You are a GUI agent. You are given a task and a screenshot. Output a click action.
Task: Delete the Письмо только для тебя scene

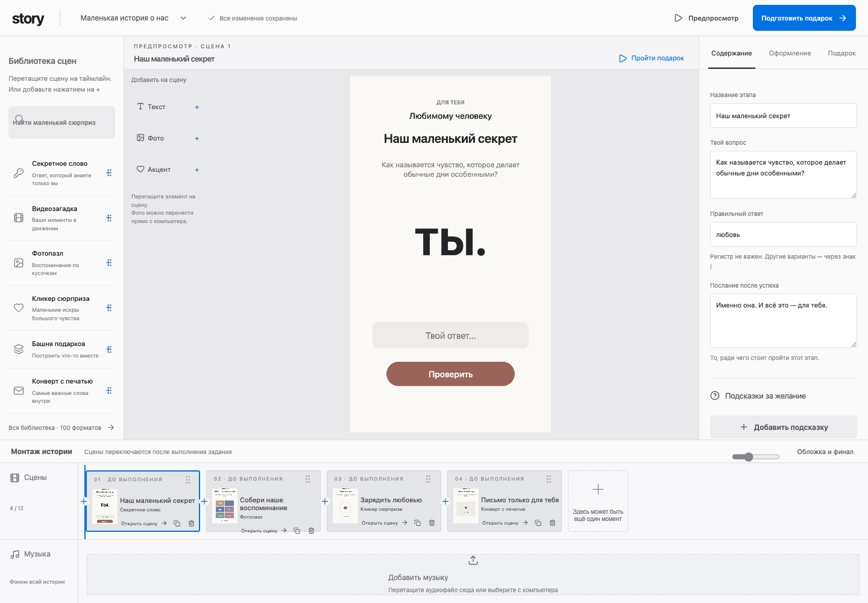click(x=553, y=523)
